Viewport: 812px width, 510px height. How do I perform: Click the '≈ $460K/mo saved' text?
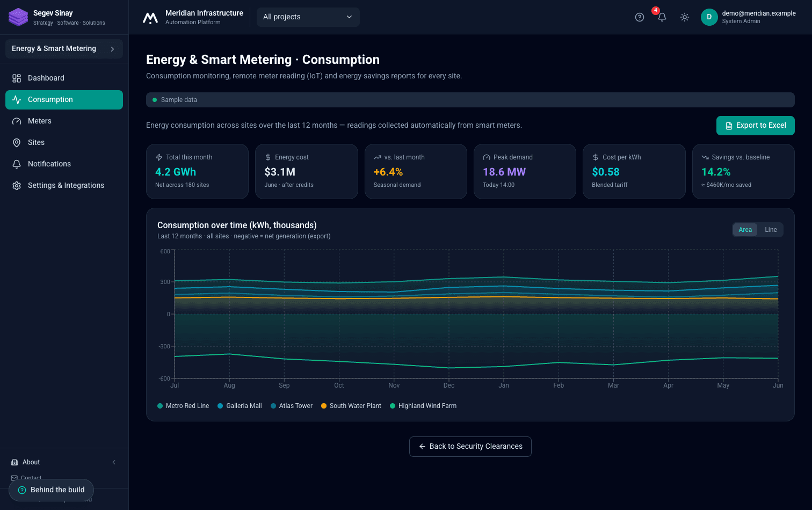726,185
